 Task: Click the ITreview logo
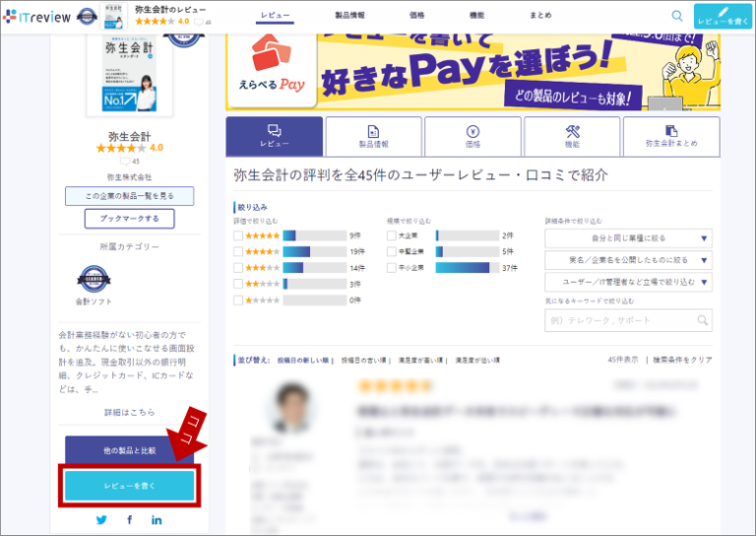(x=36, y=17)
